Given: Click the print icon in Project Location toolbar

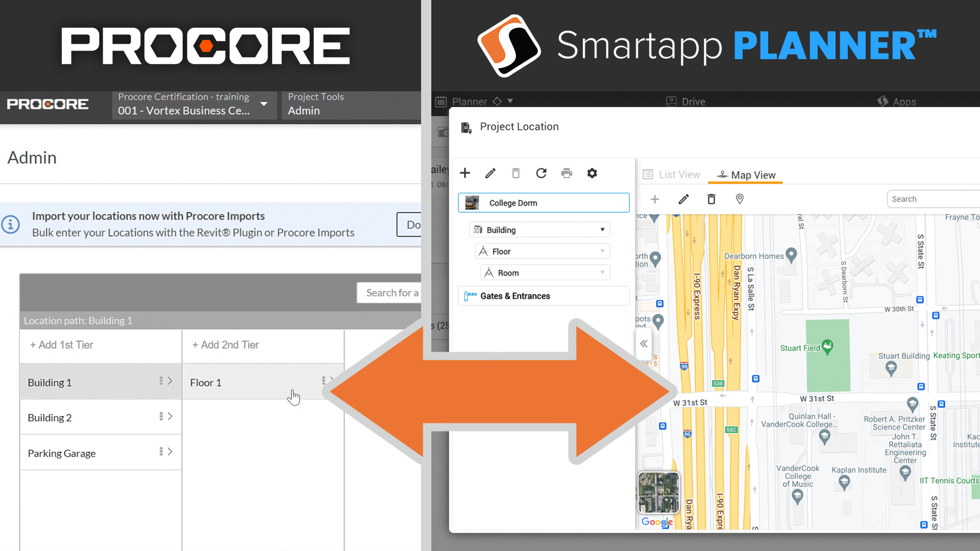Looking at the screenshot, I should tap(567, 173).
